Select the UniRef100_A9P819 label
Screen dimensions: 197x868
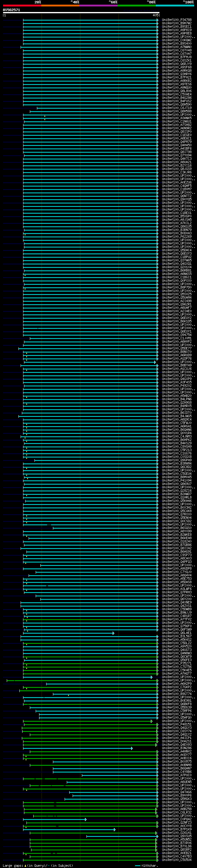pos(177,30)
